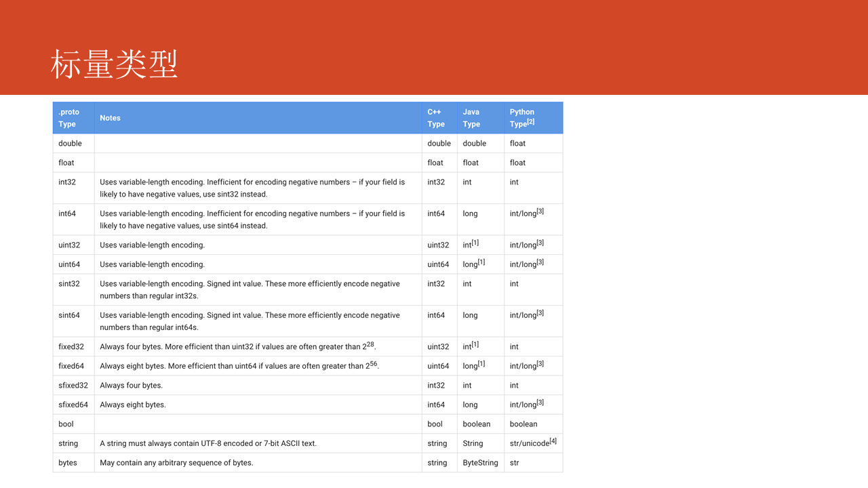Click C++ 'uint32' cell in the fixed32 row
Screen dimensions: 868x488
(438, 346)
